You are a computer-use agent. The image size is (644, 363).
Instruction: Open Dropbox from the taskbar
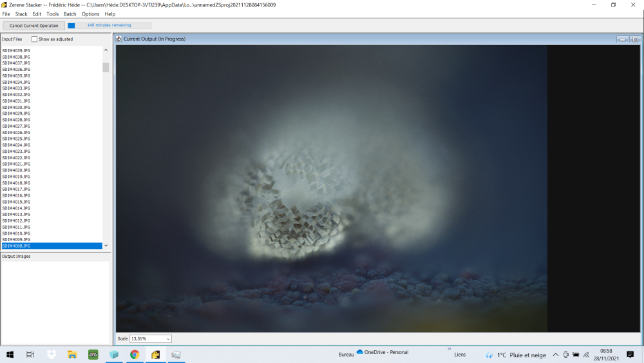click(52, 355)
